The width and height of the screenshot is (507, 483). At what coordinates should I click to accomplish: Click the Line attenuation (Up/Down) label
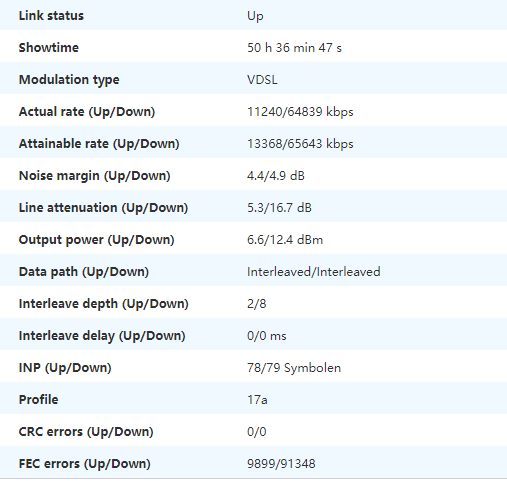click(x=103, y=208)
